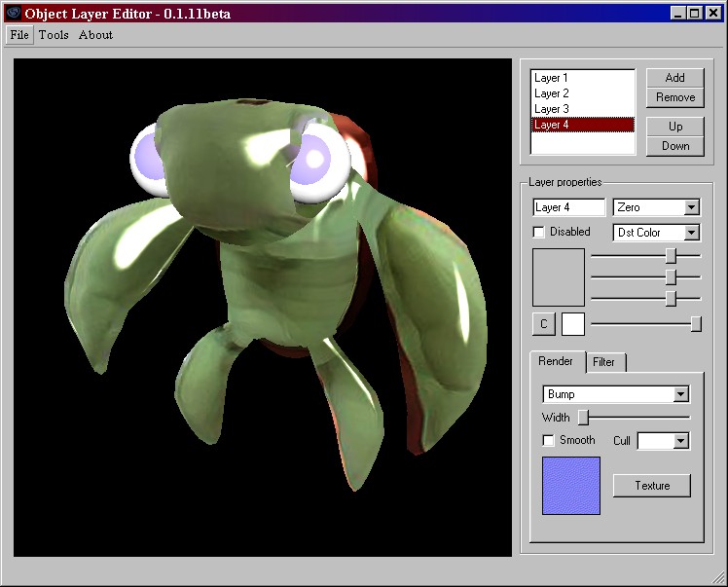Toggle the Smooth checkbox
Screen dimensions: 728x587
pos(549,441)
